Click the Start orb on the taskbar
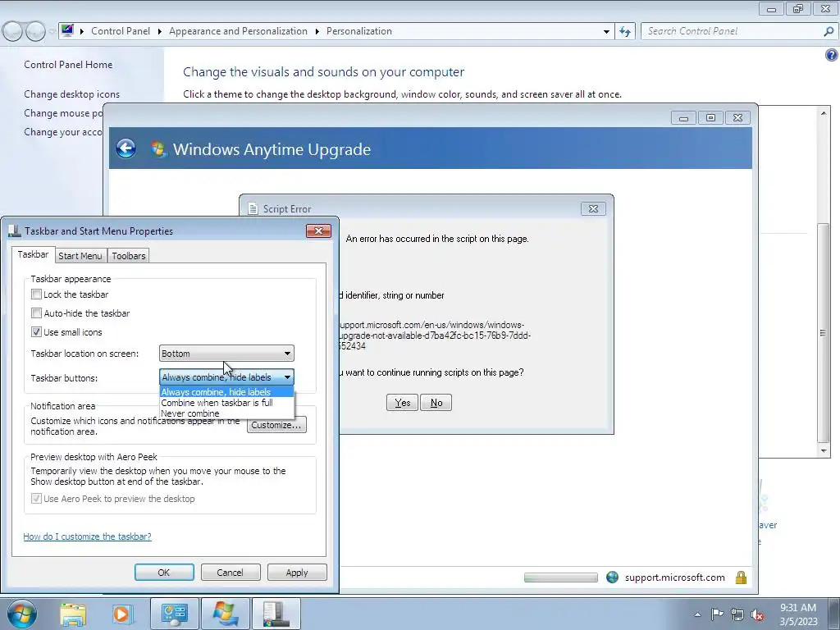 coord(21,614)
